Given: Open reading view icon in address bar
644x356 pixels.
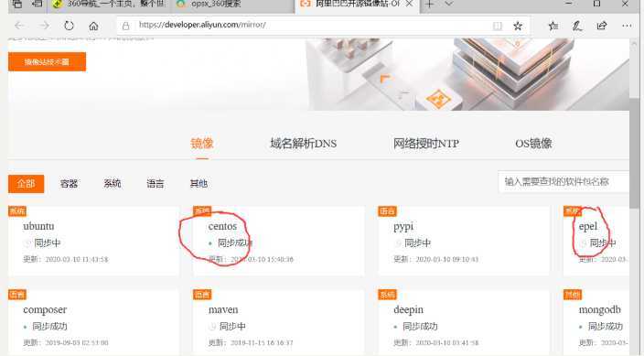Looking at the screenshot, I should point(498,26).
